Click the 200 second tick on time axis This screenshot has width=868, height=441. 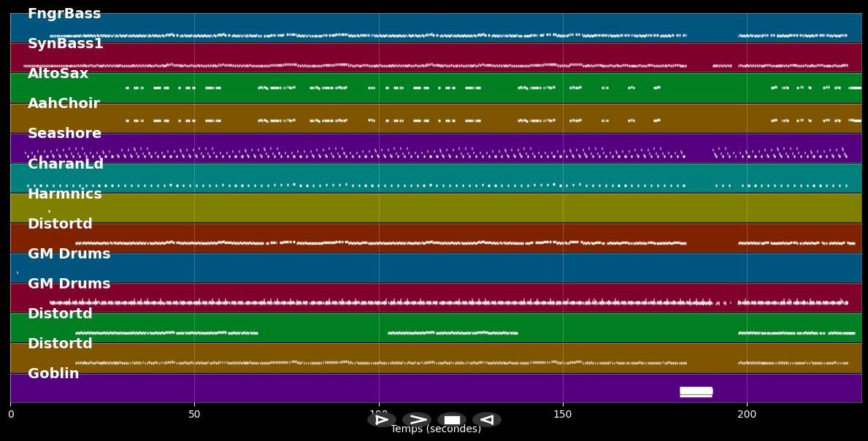[x=747, y=415]
